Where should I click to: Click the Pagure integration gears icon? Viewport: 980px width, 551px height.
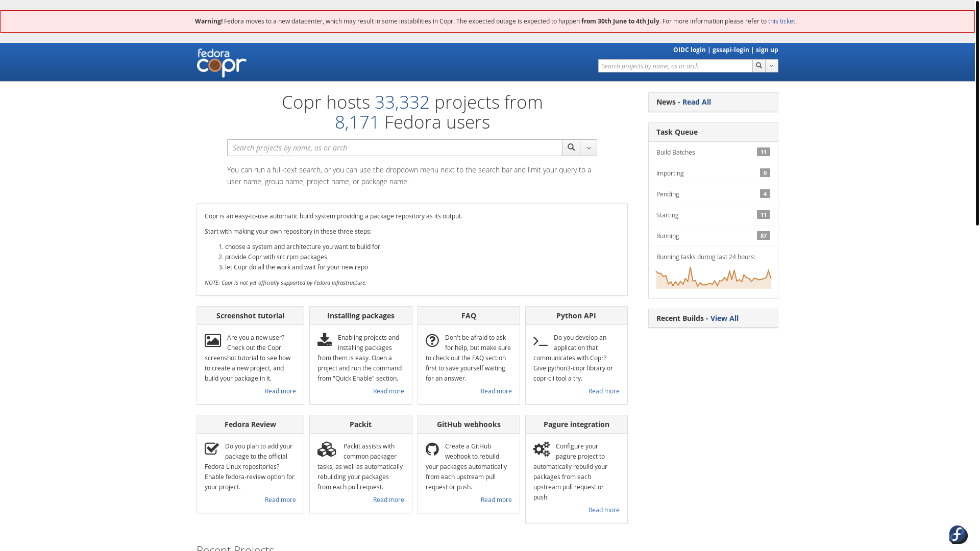pyautogui.click(x=542, y=449)
